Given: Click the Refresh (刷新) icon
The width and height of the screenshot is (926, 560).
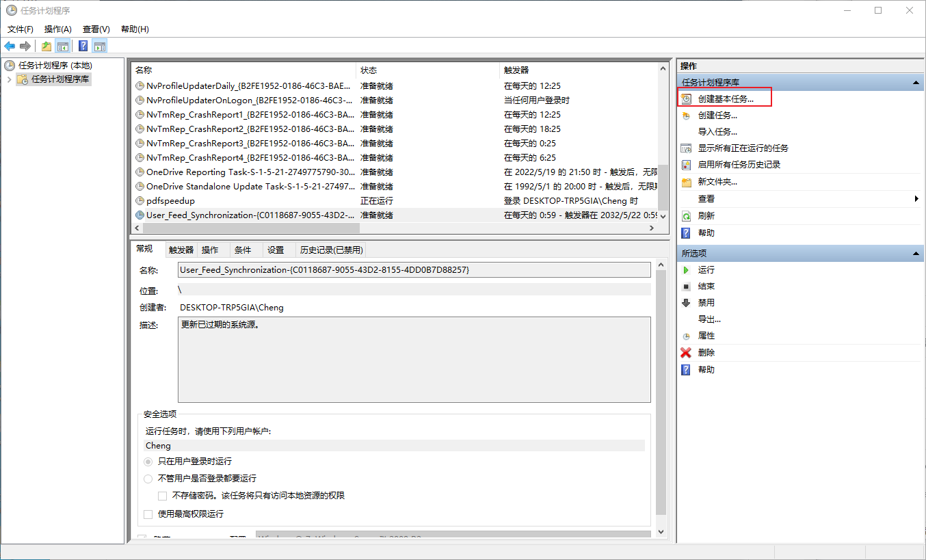Looking at the screenshot, I should tap(686, 216).
